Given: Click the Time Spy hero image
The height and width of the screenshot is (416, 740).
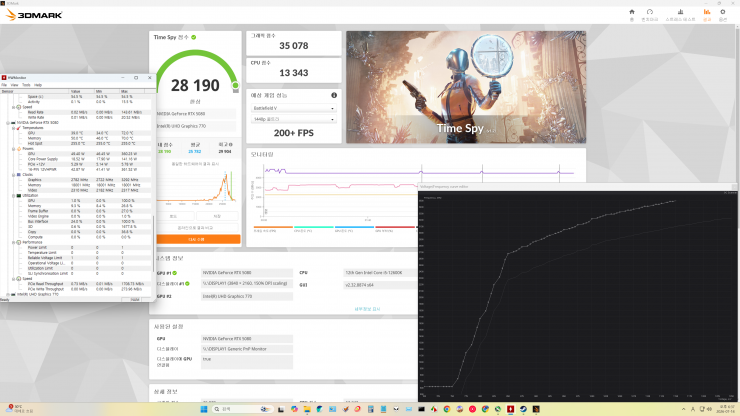Looking at the screenshot, I should pos(466,87).
